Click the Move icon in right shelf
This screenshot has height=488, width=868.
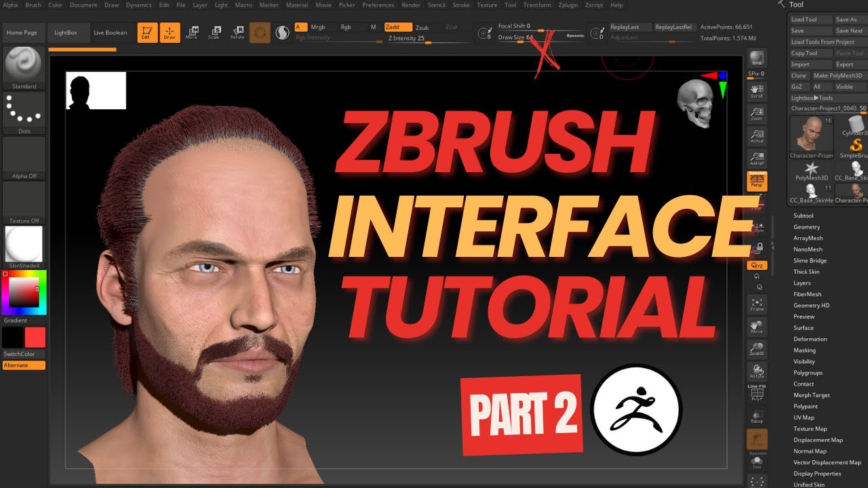(x=757, y=327)
